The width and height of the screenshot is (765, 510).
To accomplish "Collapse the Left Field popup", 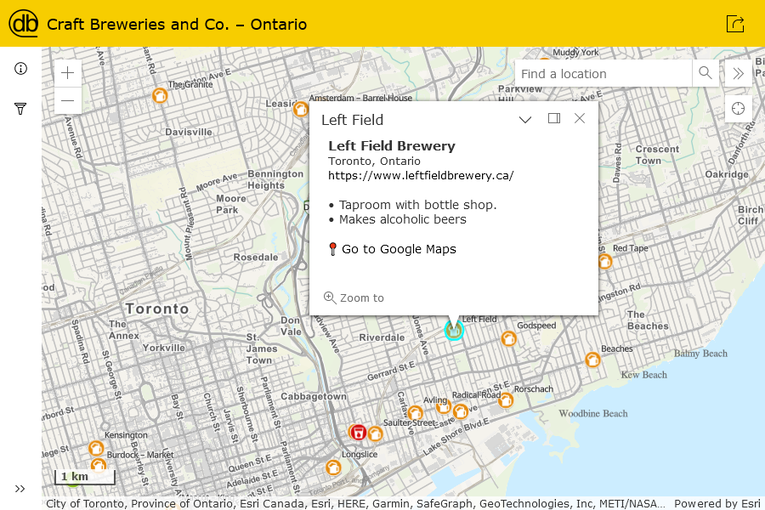I will (525, 119).
